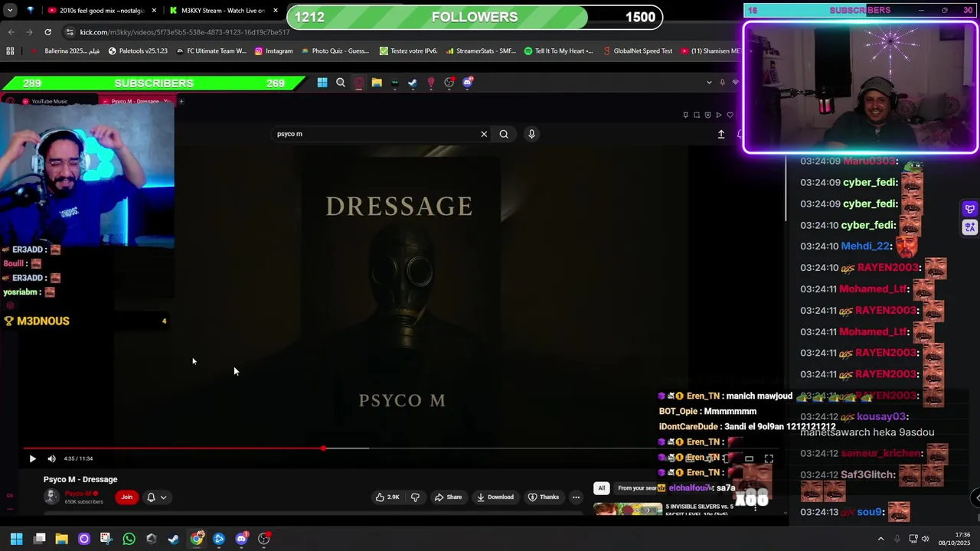Go back in browser history
Viewport: 980px width, 551px height.
coord(11,32)
